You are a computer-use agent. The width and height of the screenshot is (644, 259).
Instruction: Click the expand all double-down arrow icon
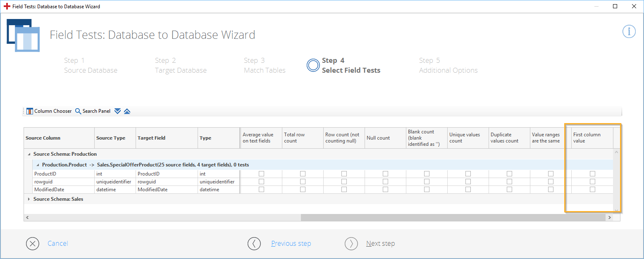[117, 111]
